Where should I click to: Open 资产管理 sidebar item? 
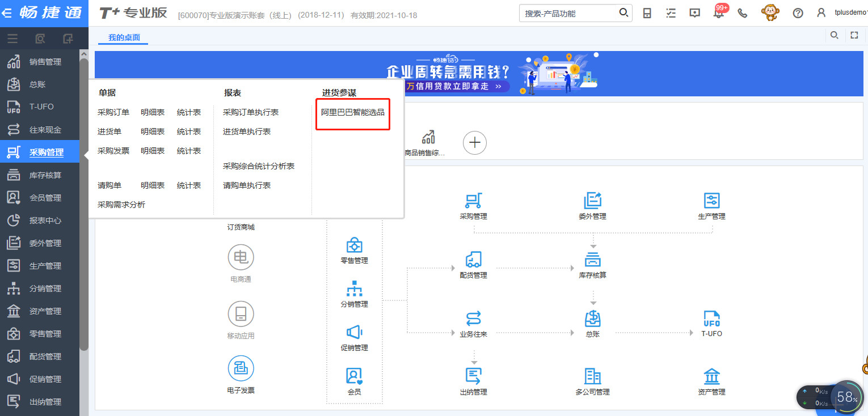point(40,311)
